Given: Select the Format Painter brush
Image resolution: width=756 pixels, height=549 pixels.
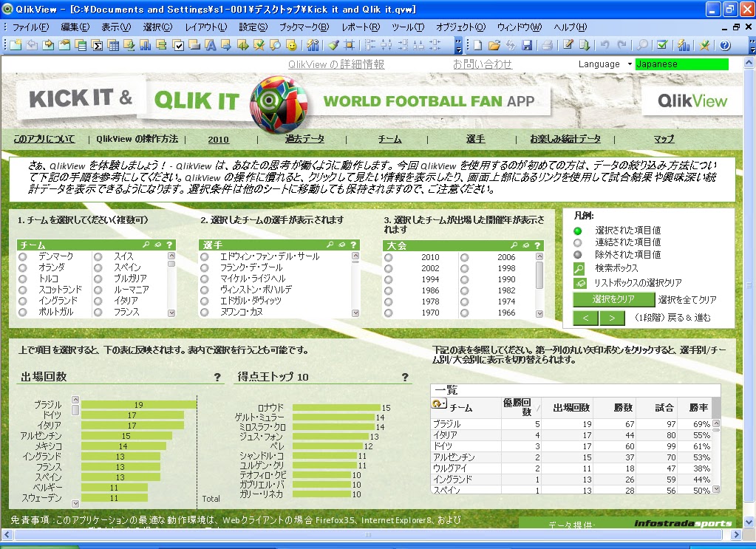Looking at the screenshot, I should point(333,45).
